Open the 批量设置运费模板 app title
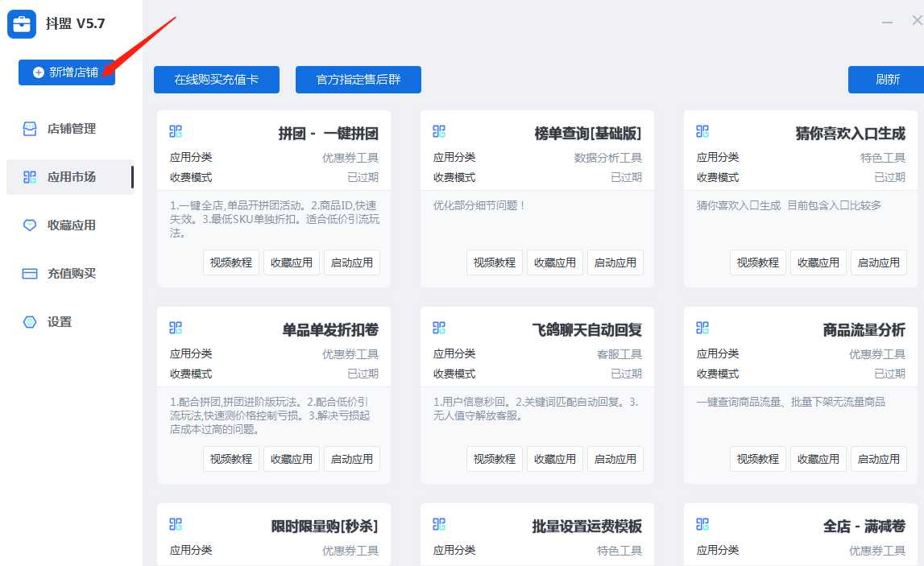Screen dimensions: 924x566 tap(586, 527)
